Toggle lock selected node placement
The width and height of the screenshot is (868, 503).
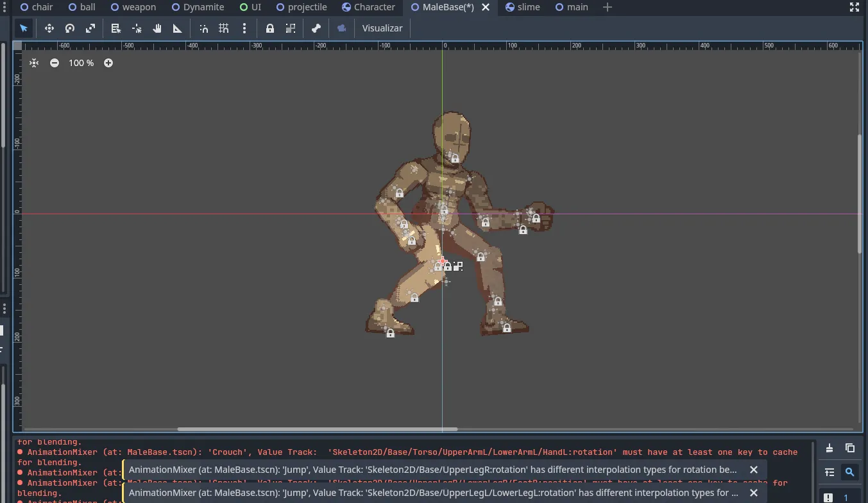tap(270, 28)
